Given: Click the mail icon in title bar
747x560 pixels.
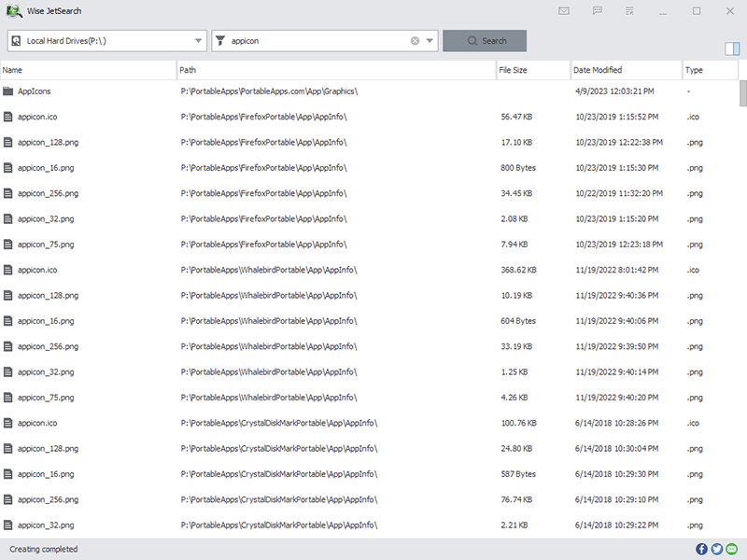Looking at the screenshot, I should (564, 11).
